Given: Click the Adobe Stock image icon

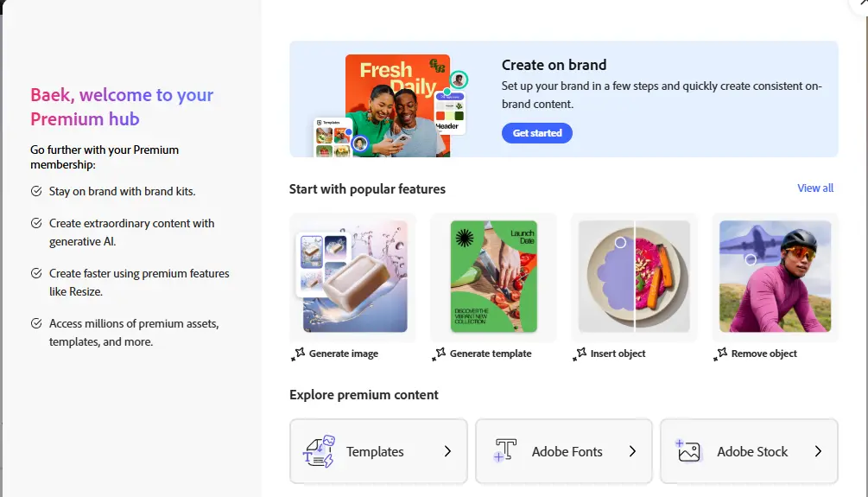Looking at the screenshot, I should pos(688,450).
